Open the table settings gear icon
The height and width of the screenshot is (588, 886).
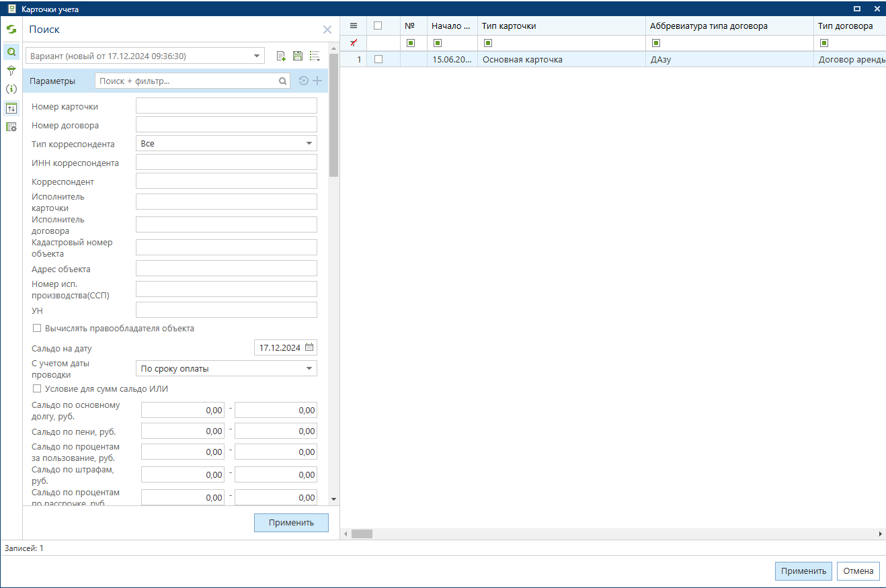(11, 126)
